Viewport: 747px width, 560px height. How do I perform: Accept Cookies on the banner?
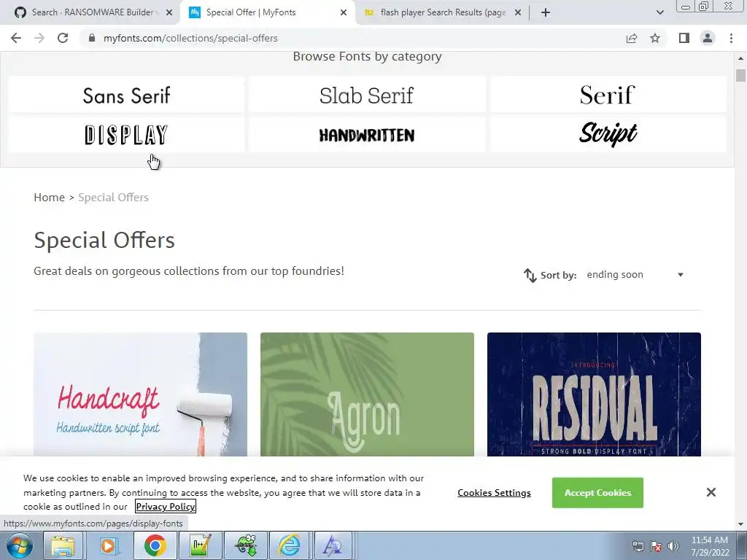[x=598, y=493]
